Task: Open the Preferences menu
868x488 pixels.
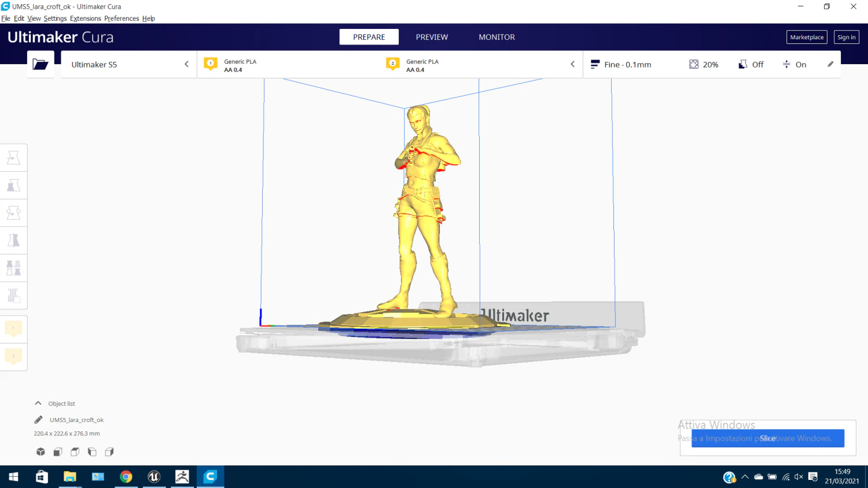Action: [122, 19]
